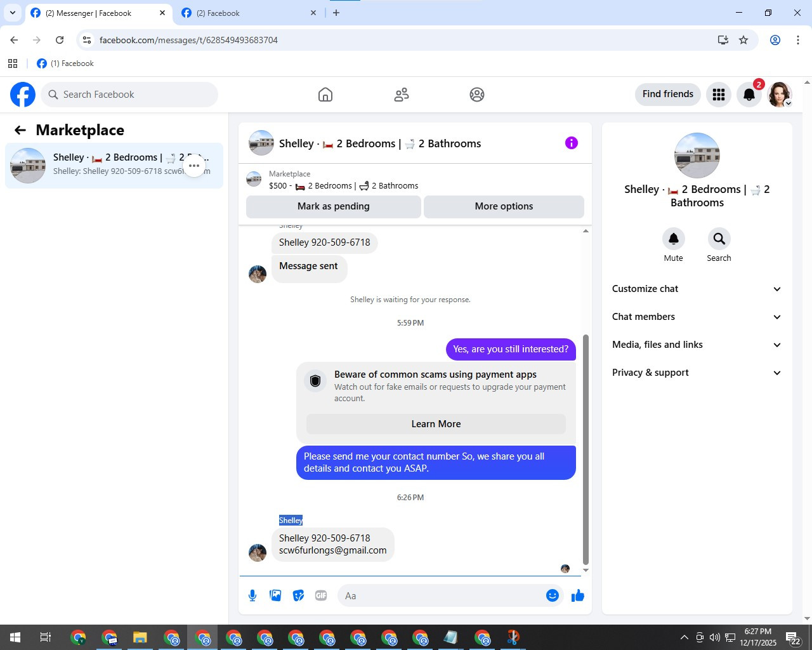Image resolution: width=812 pixels, height=650 pixels.
Task: Go back in the browser
Action: coord(14,40)
